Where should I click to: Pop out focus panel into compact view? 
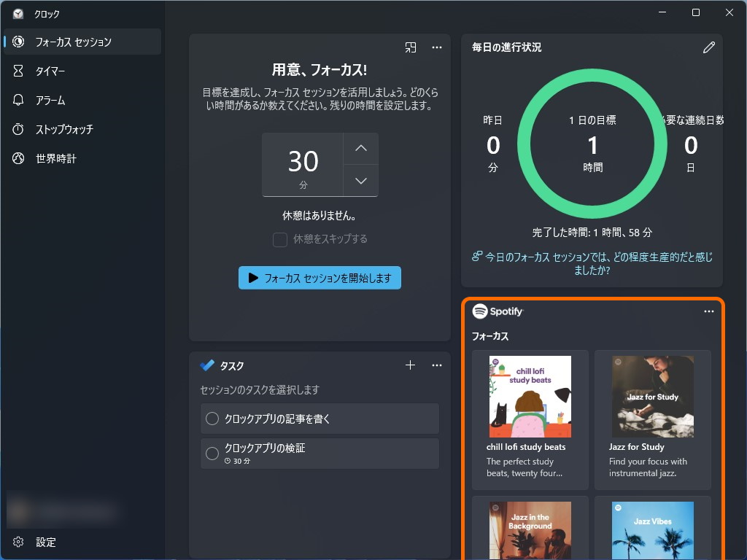411,47
